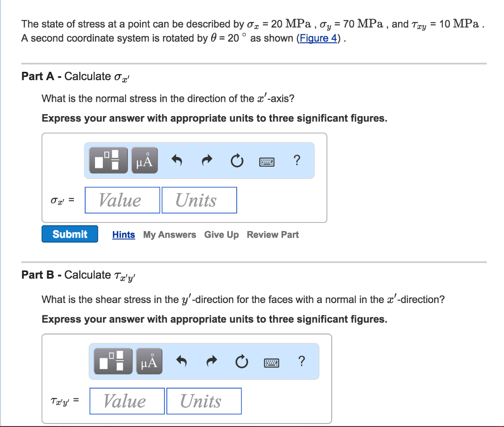Click the redo arrow in Part B toolbar
The width and height of the screenshot is (504, 427).
click(x=212, y=362)
